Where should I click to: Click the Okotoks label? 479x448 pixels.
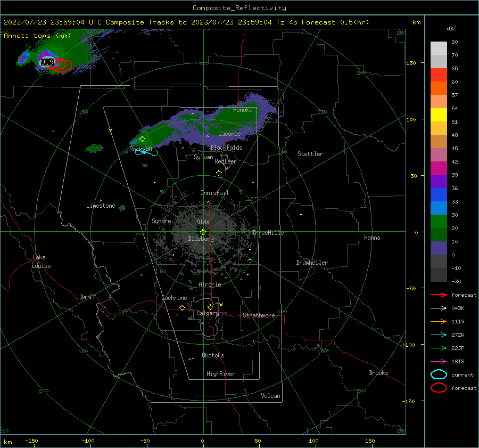click(x=213, y=355)
